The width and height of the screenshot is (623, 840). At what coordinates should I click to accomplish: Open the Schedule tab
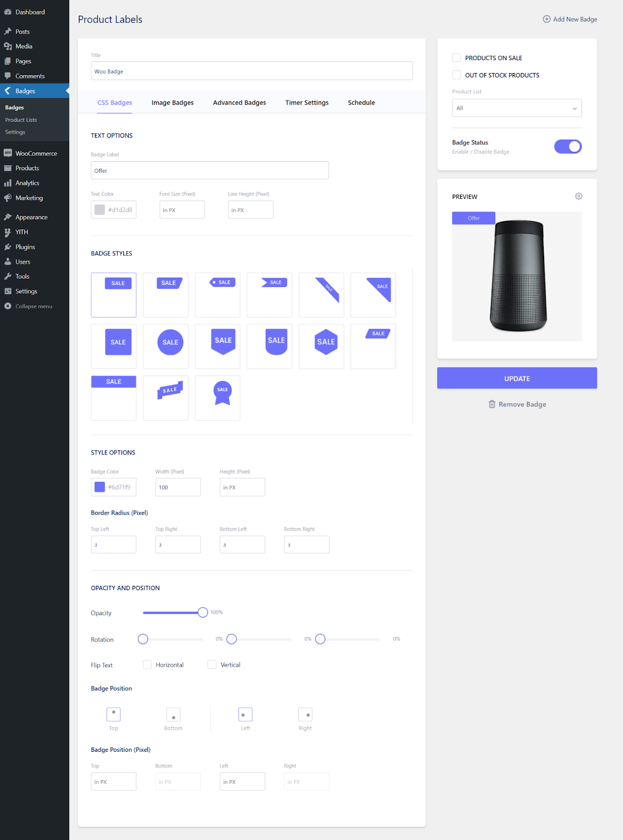pos(361,102)
